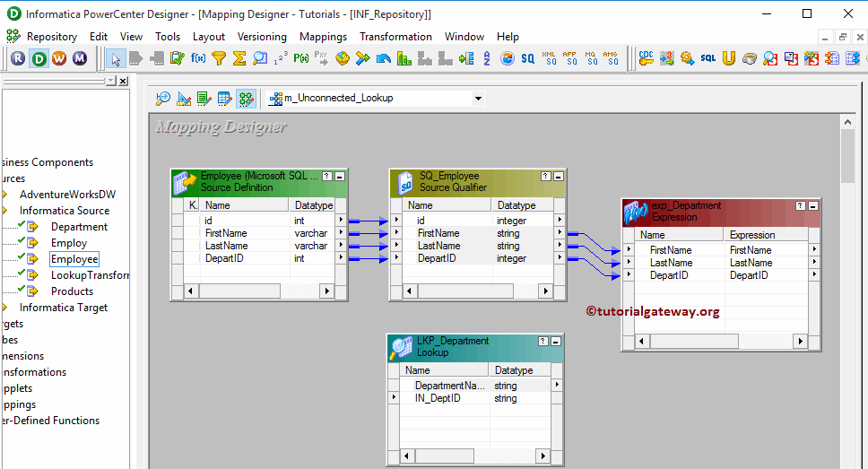Open Source Analyzer from workspace toolbar

tap(163, 99)
